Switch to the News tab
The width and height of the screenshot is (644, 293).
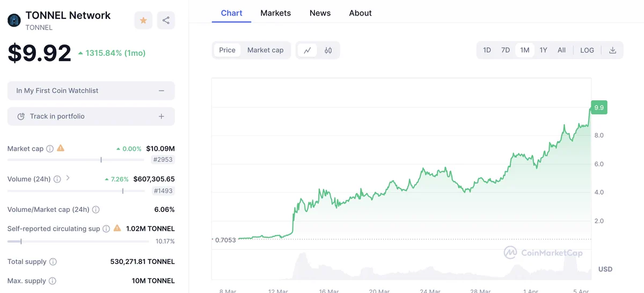click(320, 13)
